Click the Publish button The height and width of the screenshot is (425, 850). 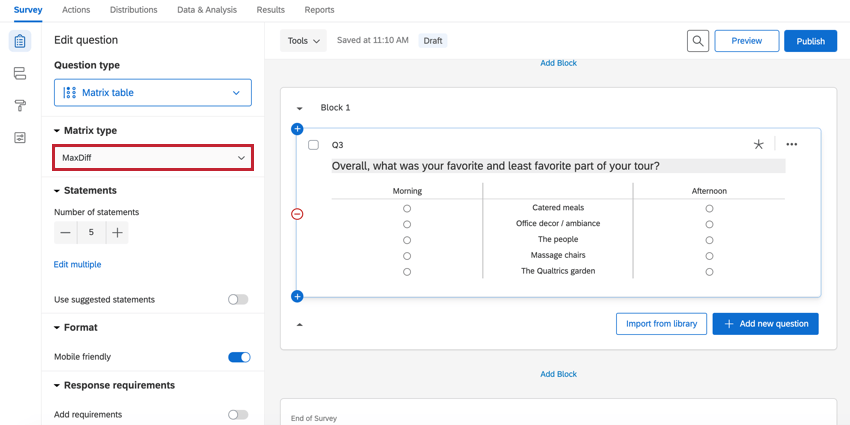click(810, 41)
